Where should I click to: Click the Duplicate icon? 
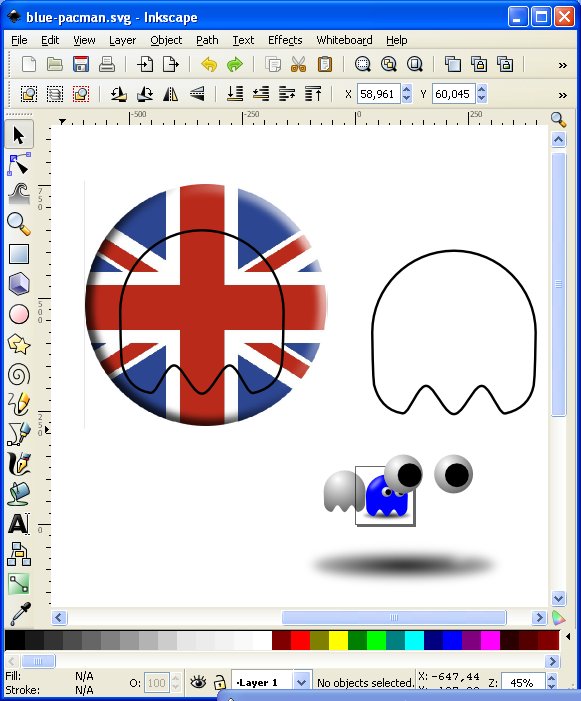[453, 64]
